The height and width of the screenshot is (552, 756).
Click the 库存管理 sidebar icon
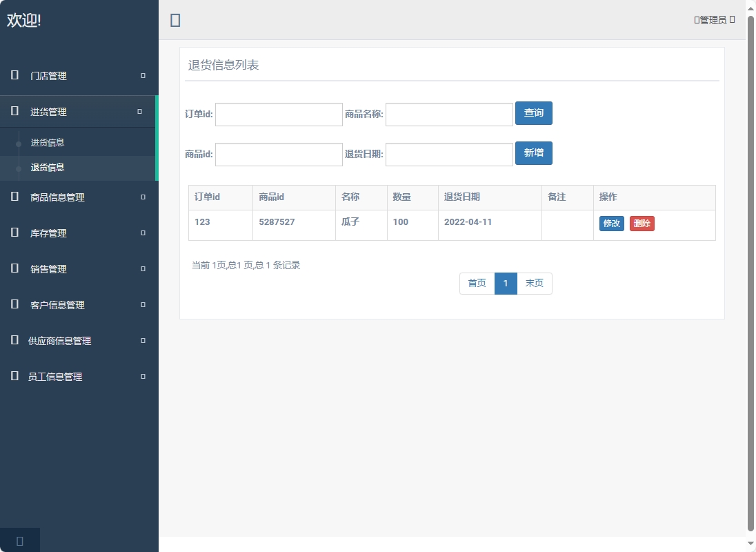point(14,233)
